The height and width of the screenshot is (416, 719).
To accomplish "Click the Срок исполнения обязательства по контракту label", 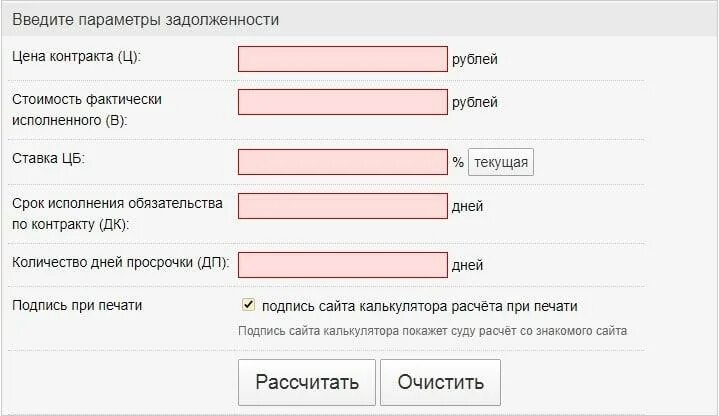I will click(x=117, y=214).
